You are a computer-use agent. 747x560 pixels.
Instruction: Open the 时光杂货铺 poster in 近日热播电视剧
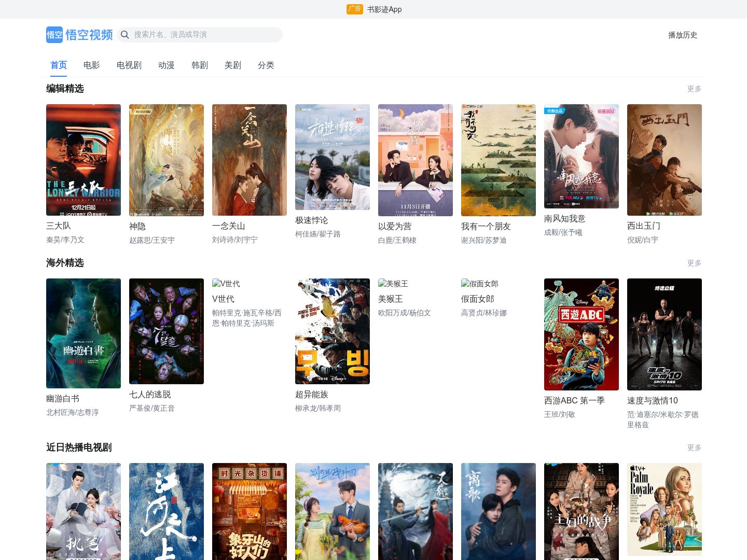point(250,511)
